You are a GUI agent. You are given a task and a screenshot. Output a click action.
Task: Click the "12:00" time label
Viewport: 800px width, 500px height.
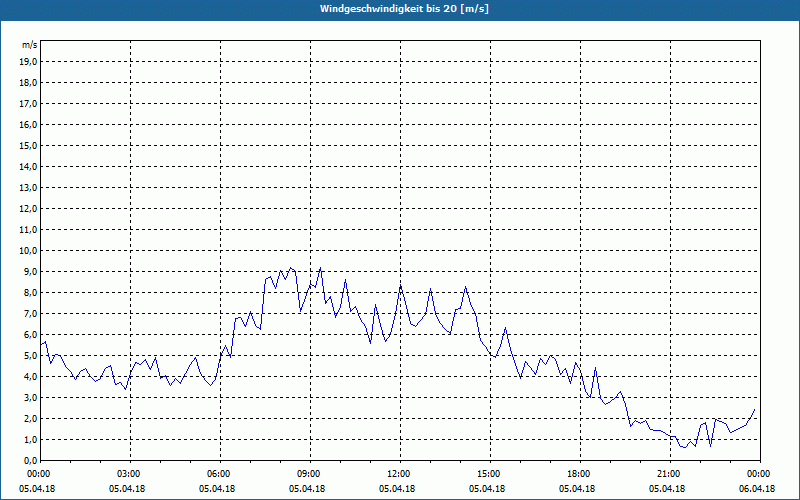coord(397,474)
